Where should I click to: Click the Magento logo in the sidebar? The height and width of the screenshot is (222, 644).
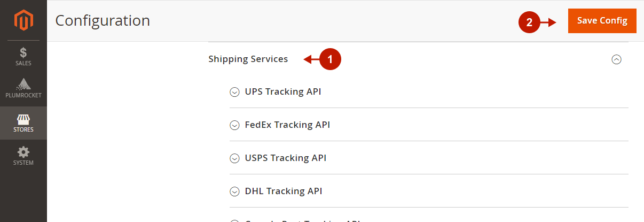(23, 20)
